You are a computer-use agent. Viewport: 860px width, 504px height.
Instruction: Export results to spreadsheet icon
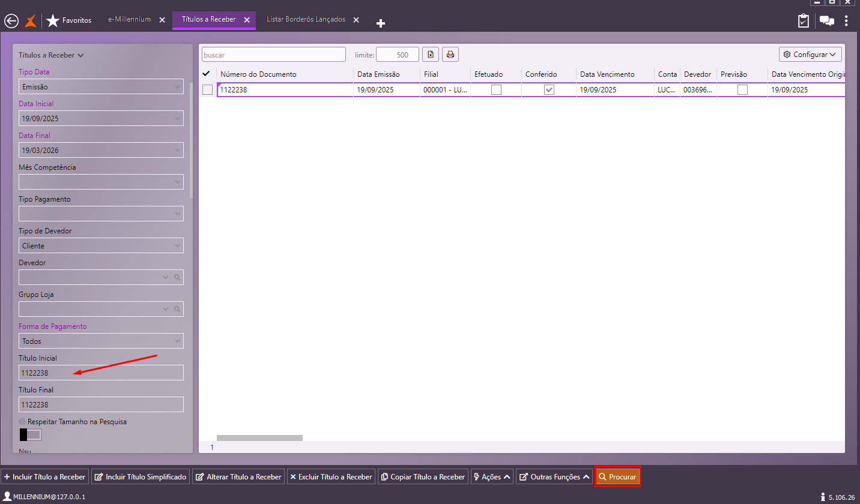pyautogui.click(x=431, y=55)
